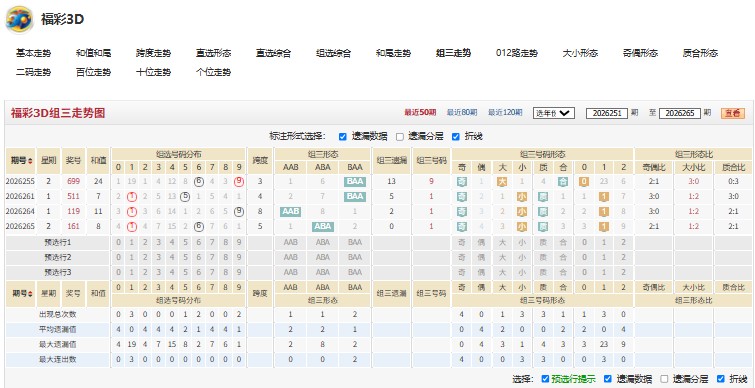
Task: Click the circled 9 in row 2026255
Action: [x=239, y=181]
